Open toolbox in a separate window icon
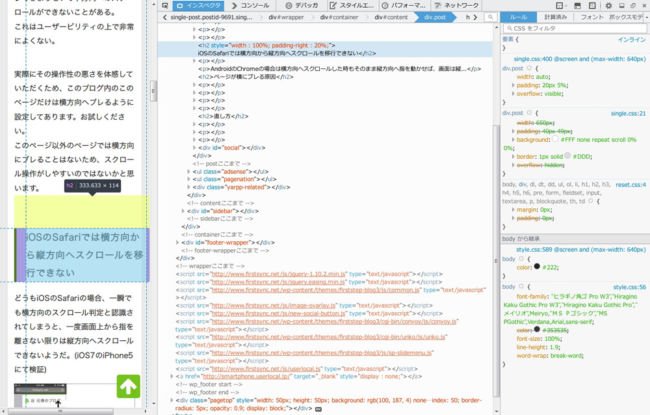 [633, 5]
